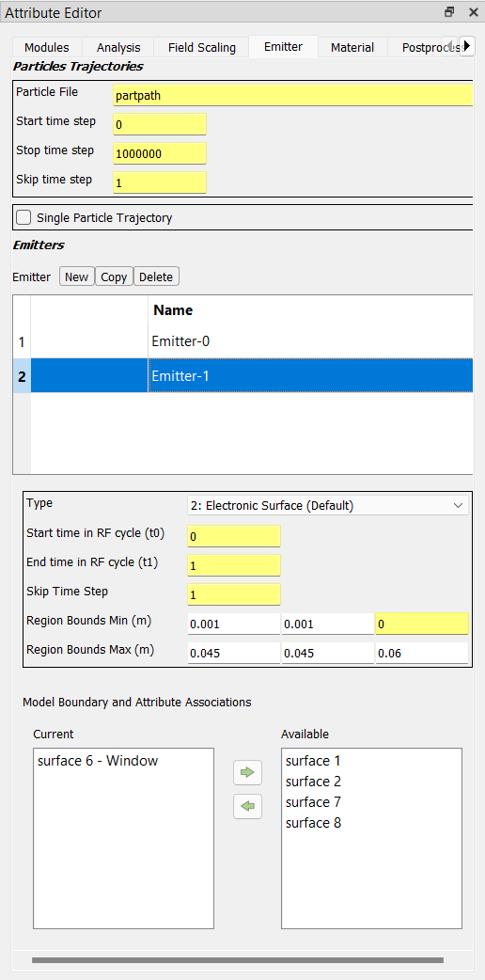Edit second Region Bounds Max value

[x=327, y=653]
